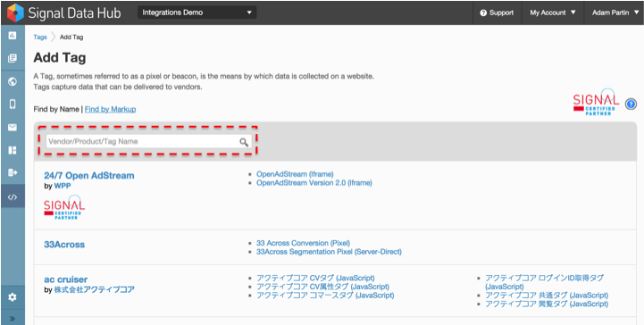Select アクティブコア ログインID取得タグ (JavaScript) tag
Screen dimensions: 644x325
[544, 282]
